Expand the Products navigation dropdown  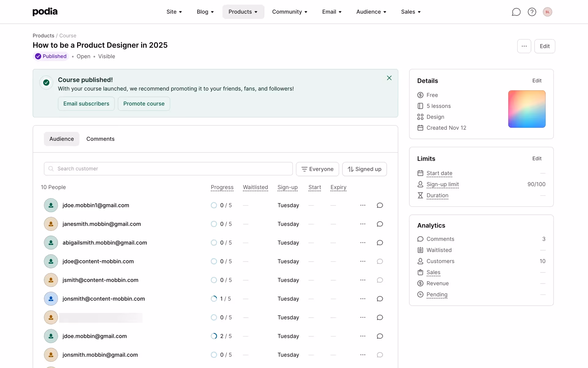243,12
